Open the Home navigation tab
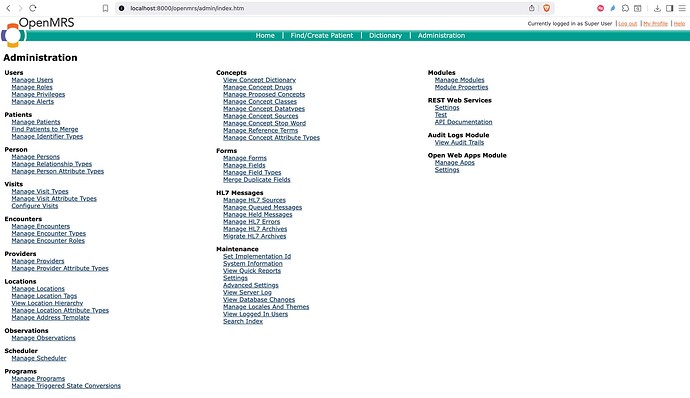This screenshot has width=690, height=398. [265, 36]
